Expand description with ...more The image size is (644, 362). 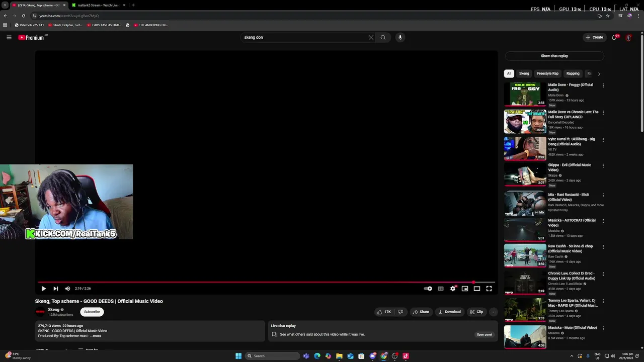tap(96, 336)
